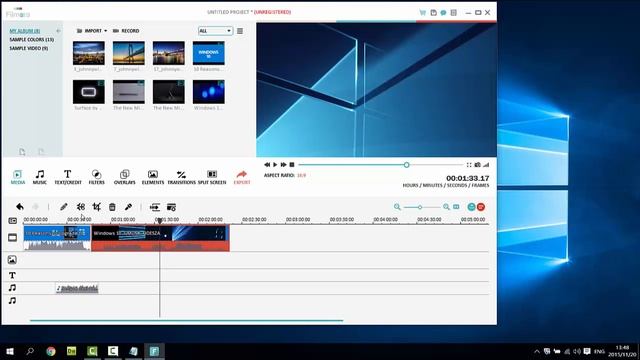The height and width of the screenshot is (360, 640).
Task: Click the preview volume icon
Action: (486, 165)
